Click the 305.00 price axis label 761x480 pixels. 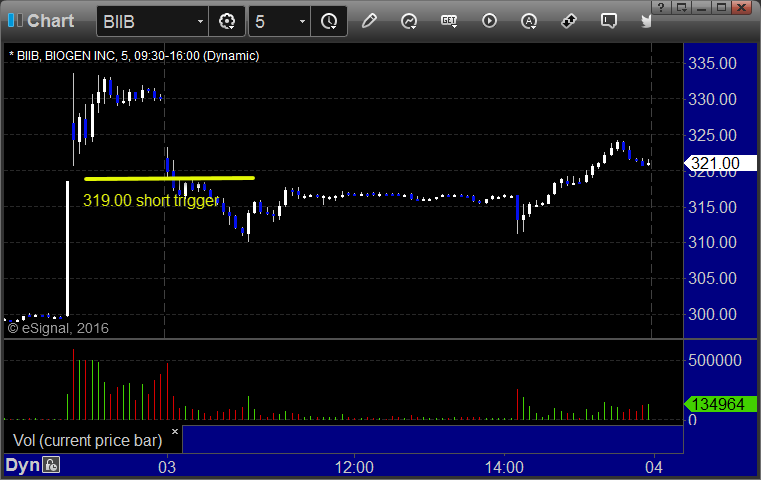click(x=712, y=278)
